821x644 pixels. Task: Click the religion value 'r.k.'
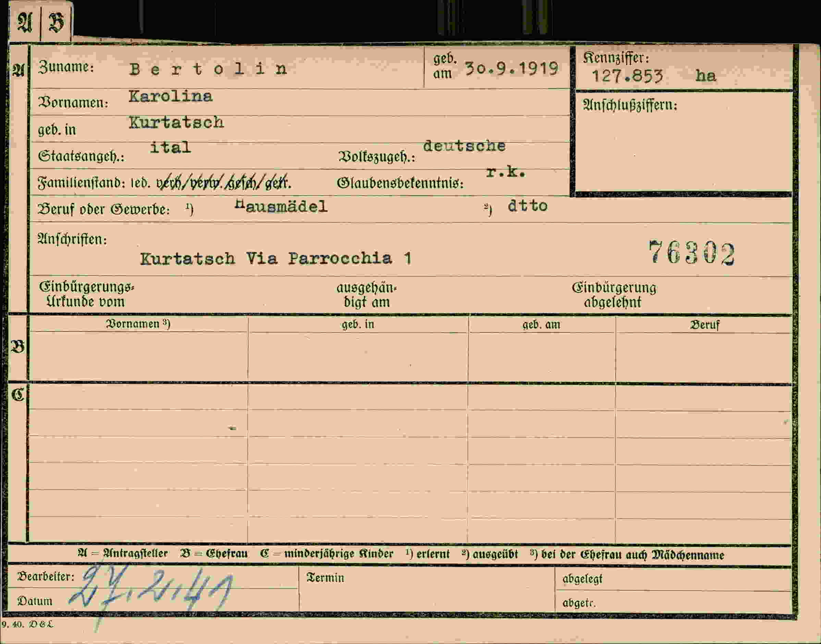click(506, 172)
